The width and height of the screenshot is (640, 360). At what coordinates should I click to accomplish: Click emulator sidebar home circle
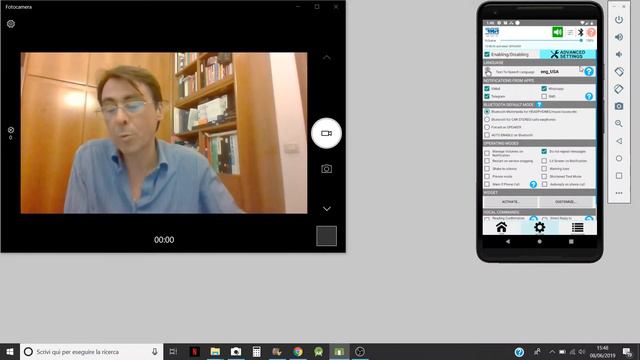pyautogui.click(x=619, y=158)
